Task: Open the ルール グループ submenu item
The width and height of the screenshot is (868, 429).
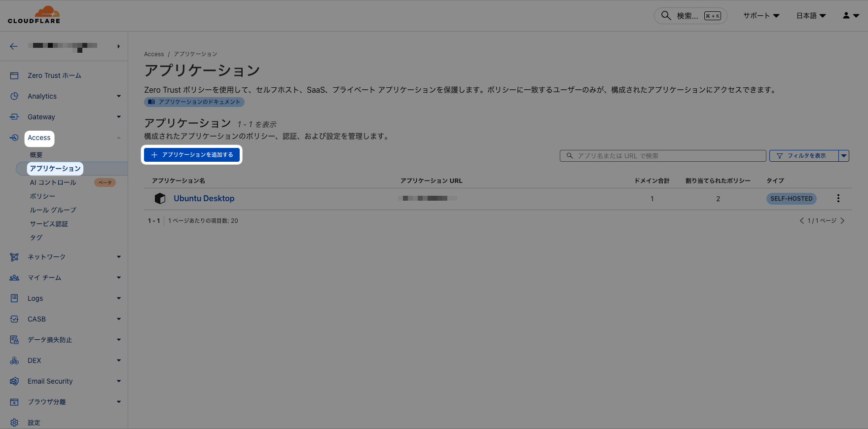Action: coord(53,210)
